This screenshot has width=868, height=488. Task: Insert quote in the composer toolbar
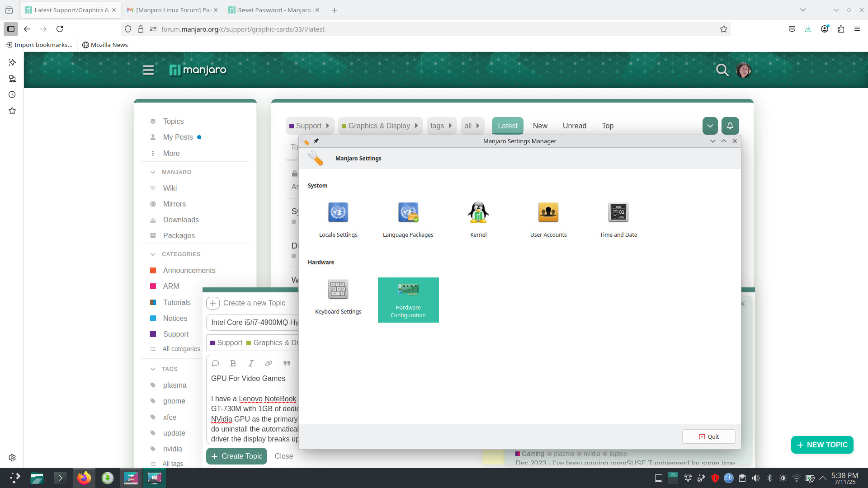[x=215, y=363]
